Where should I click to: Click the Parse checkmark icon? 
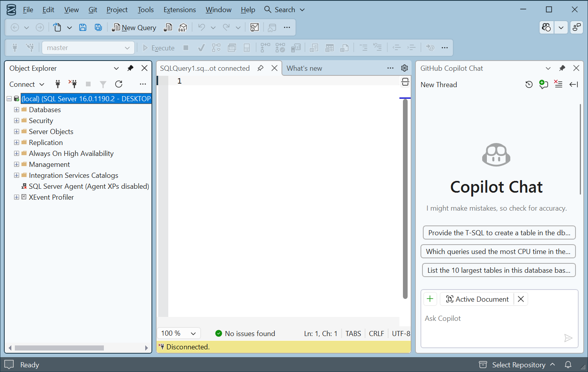coord(201,48)
